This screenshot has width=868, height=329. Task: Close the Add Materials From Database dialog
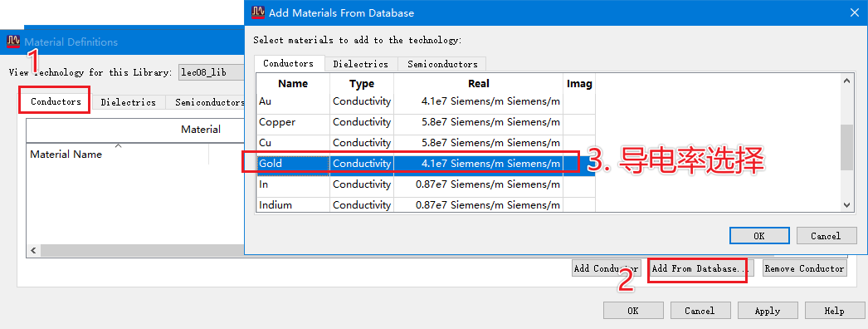tap(851, 12)
